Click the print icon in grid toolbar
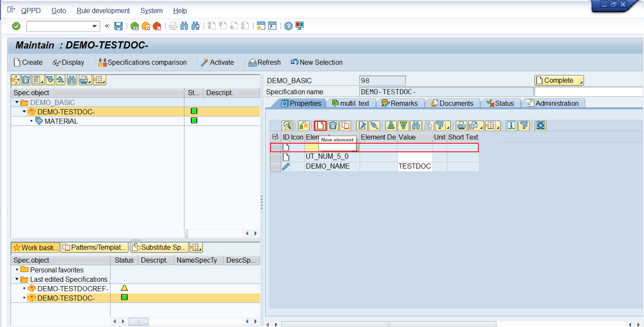This screenshot has width=644, height=327. (x=461, y=126)
